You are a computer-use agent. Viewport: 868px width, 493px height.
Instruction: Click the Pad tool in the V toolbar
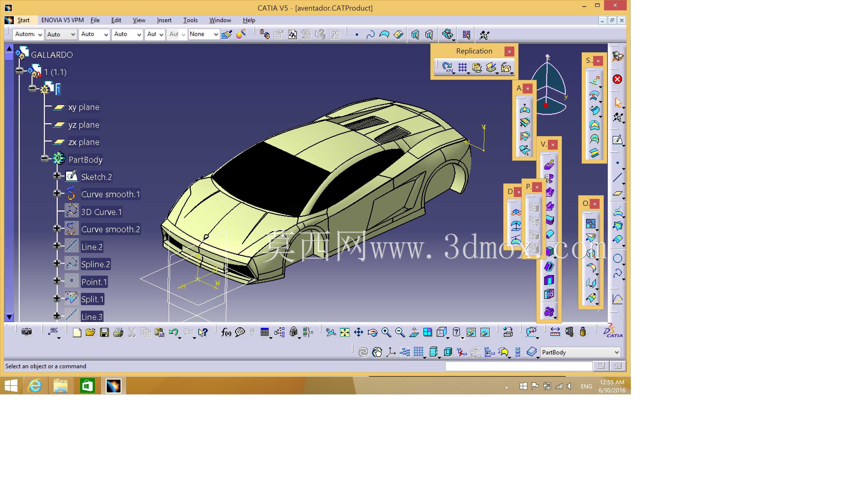click(x=549, y=165)
